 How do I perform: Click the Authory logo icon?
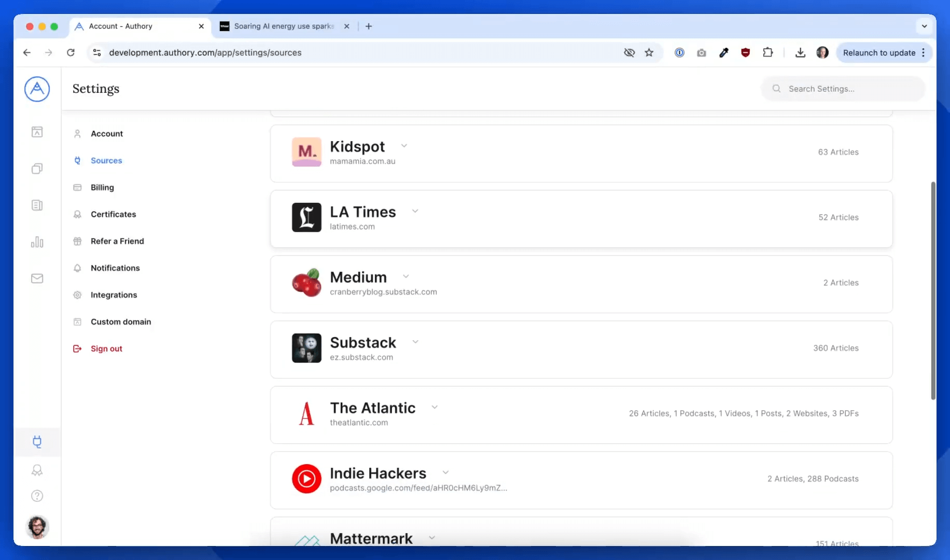[x=37, y=89]
